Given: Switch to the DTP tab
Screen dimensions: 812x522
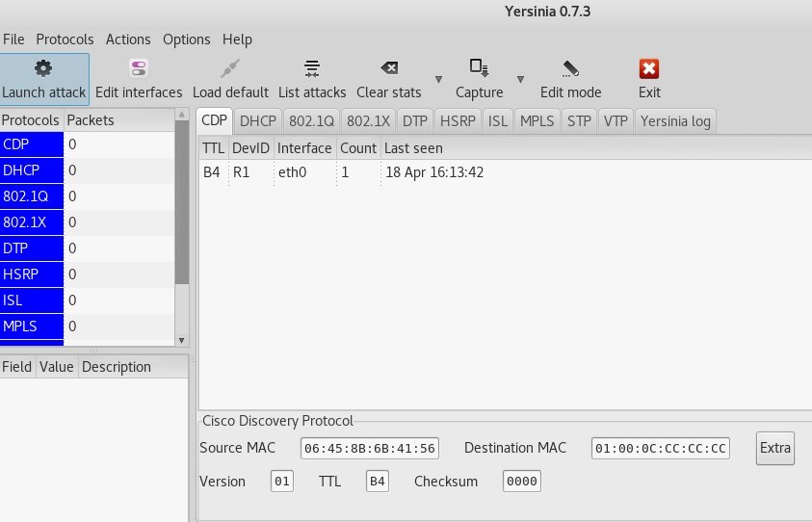Looking at the screenshot, I should pyautogui.click(x=415, y=121).
